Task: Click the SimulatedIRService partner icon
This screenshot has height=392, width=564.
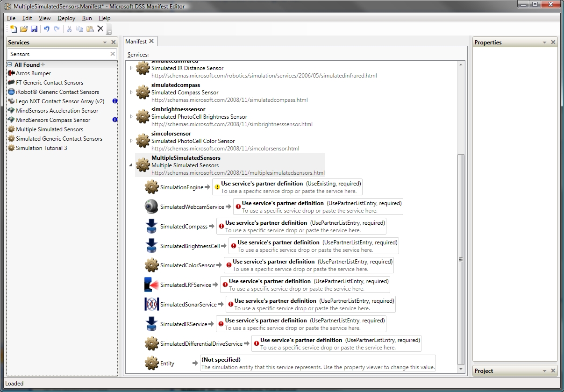Action: click(151, 324)
